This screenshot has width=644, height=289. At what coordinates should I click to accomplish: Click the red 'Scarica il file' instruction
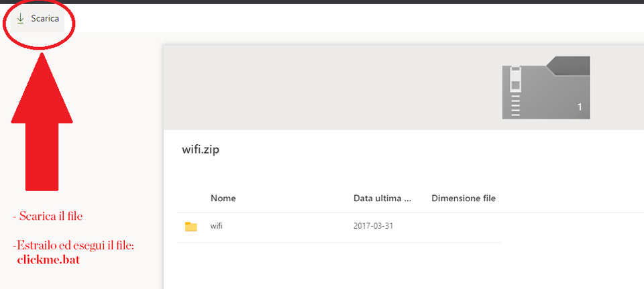pyautogui.click(x=50, y=217)
